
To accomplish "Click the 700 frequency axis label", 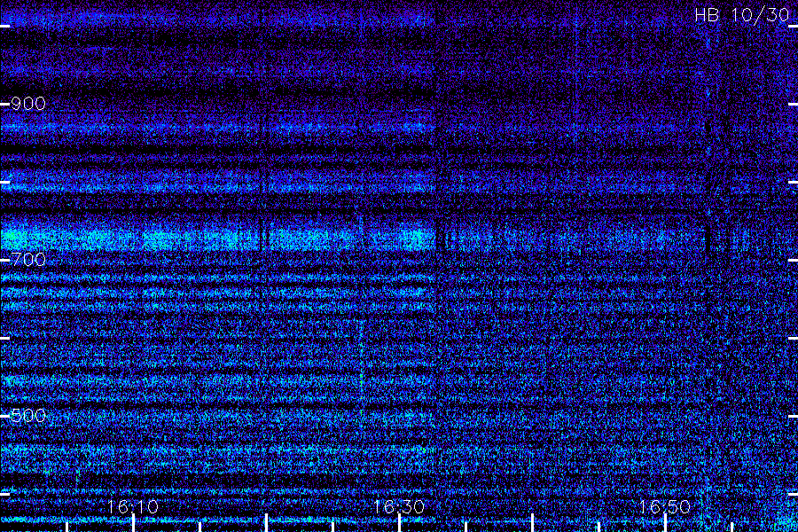I will coord(28,260).
